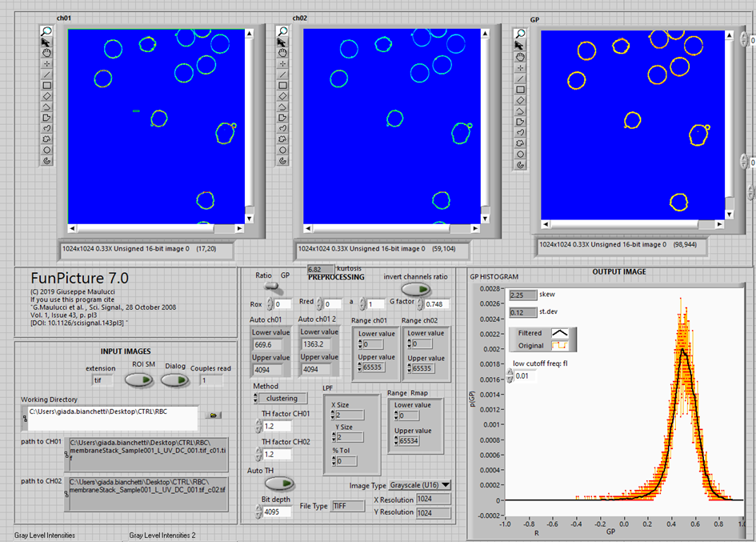Click the ch01 image vertical scrollbar down arrow
This screenshot has width=756, height=542.
coord(250,218)
